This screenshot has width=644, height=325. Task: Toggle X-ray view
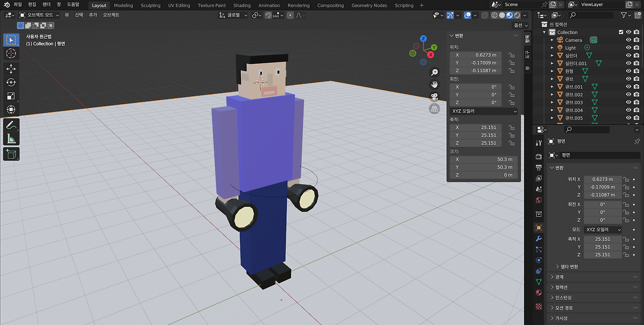(485, 15)
